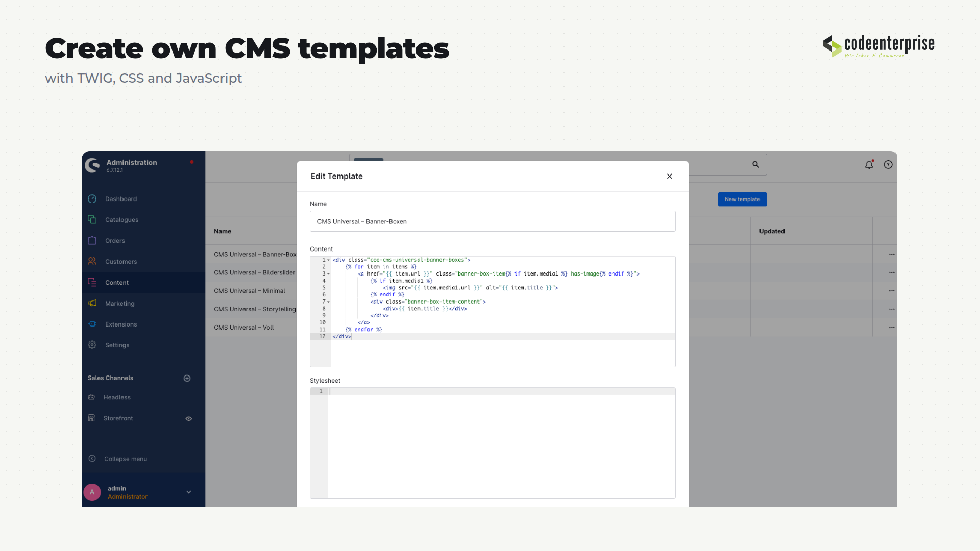Image resolution: width=980 pixels, height=551 pixels.
Task: Open actions menu for Storytelling row
Action: coord(892,309)
